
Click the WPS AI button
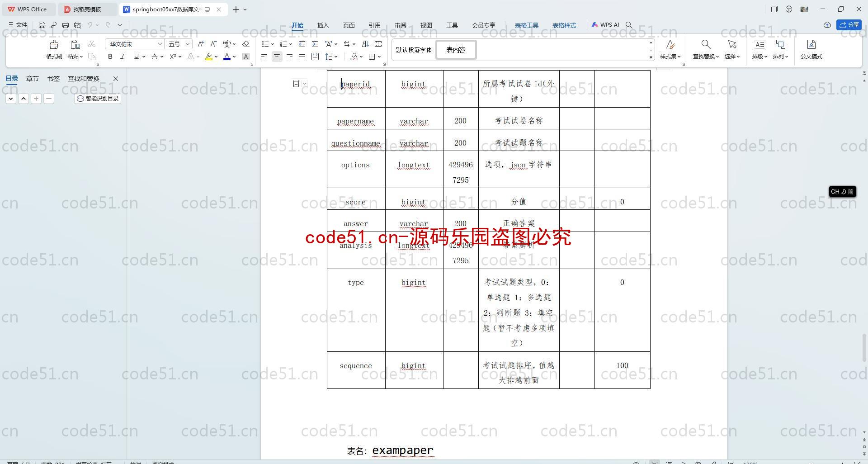(x=605, y=25)
